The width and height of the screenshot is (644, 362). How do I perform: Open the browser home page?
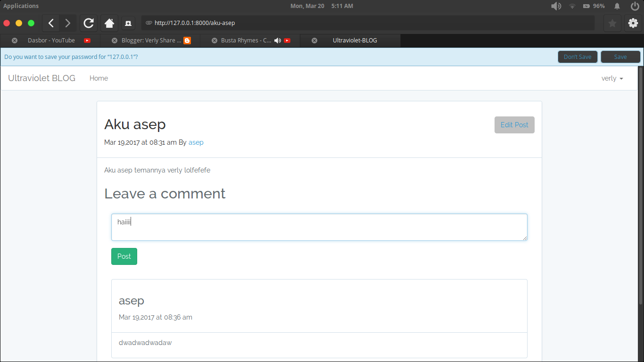click(109, 23)
